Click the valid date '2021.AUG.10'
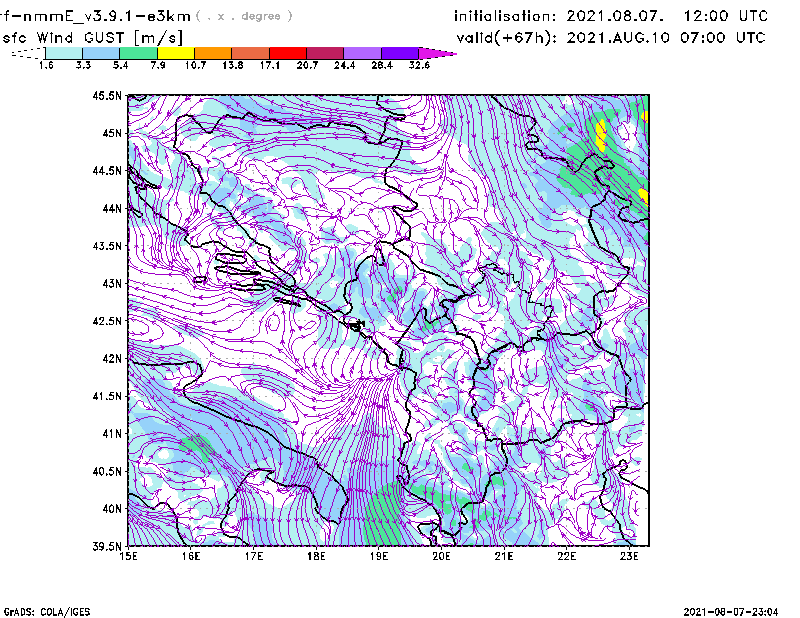The width and height of the screenshot is (800, 618). point(618,38)
